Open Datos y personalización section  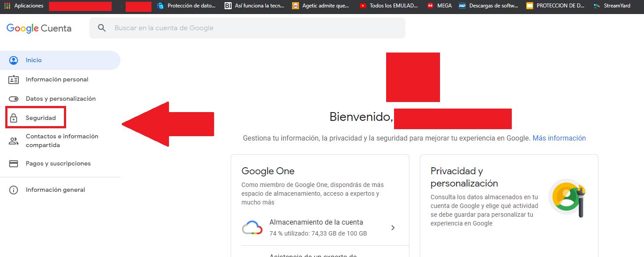coord(60,99)
